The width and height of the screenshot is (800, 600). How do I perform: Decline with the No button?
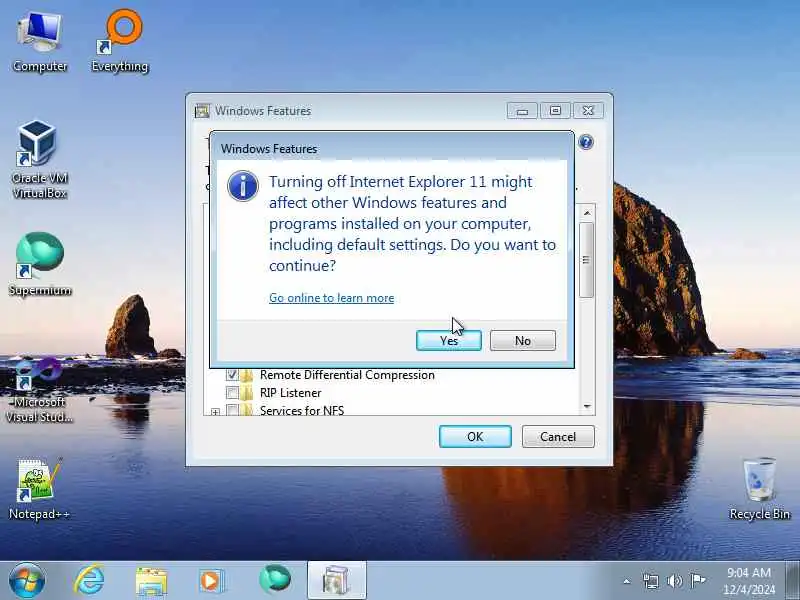click(x=522, y=340)
